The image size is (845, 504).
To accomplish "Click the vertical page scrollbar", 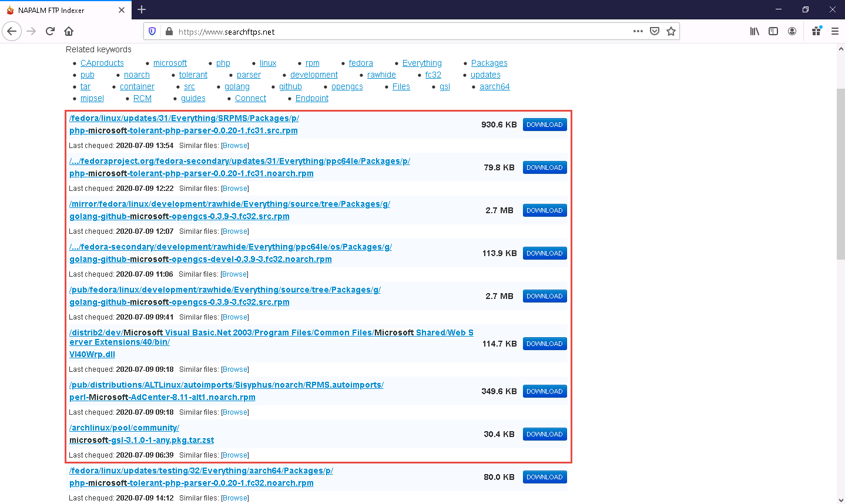I will tap(840, 174).
